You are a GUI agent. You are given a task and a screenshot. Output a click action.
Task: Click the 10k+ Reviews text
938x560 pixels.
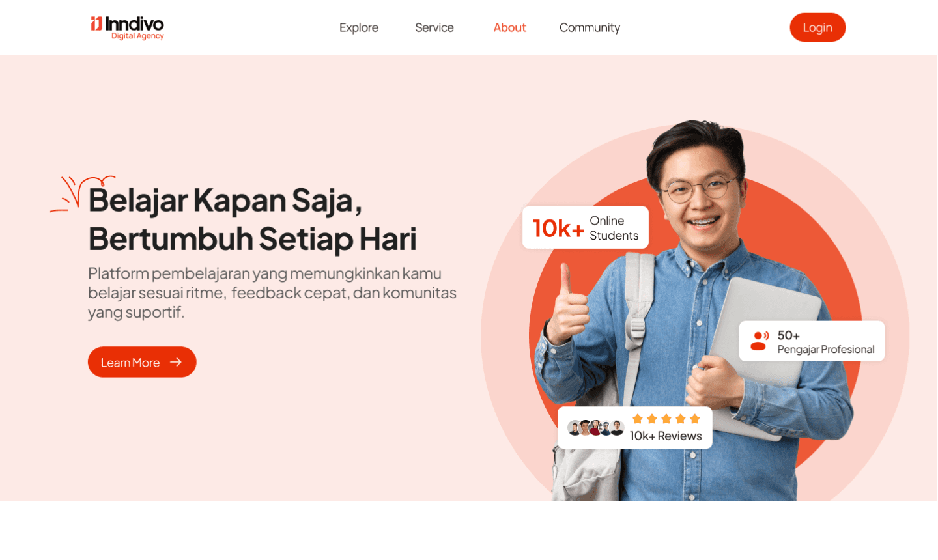[666, 436]
